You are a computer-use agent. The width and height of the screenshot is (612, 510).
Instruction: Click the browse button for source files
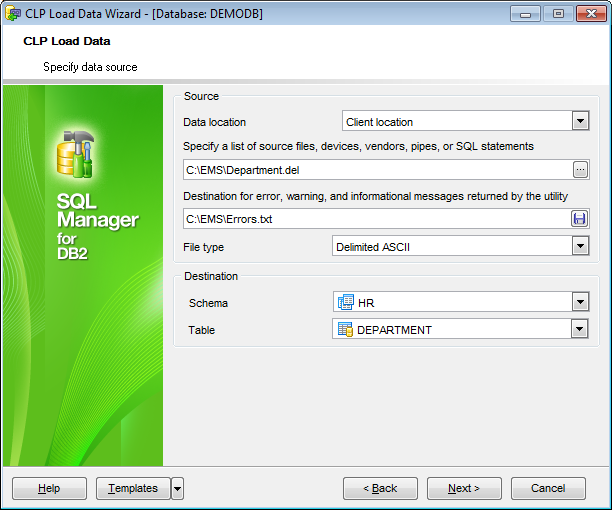pos(580,170)
